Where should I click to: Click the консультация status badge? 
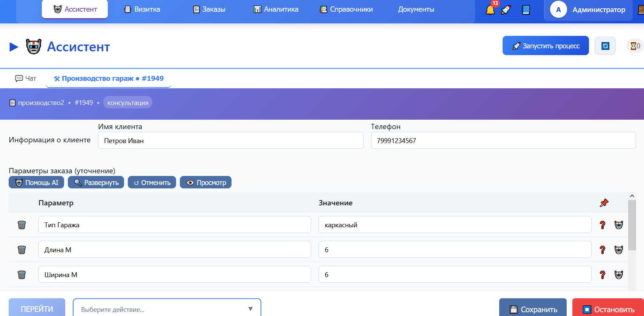(128, 103)
